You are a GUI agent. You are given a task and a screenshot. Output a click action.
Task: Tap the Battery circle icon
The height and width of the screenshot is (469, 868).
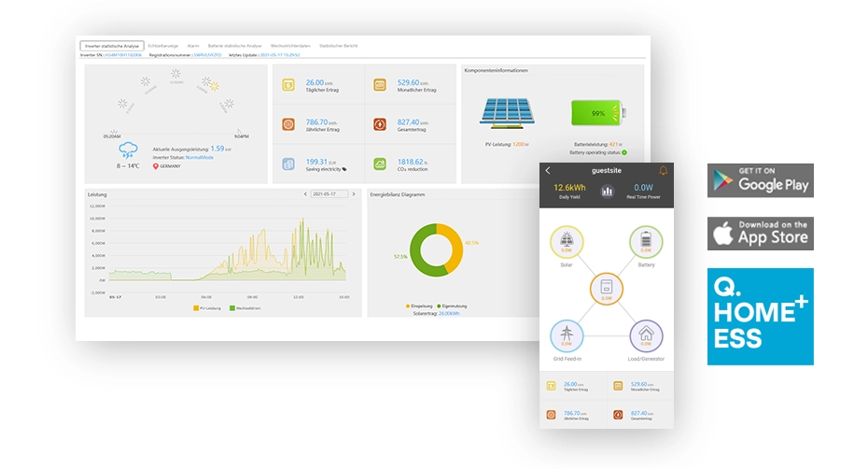(x=646, y=243)
